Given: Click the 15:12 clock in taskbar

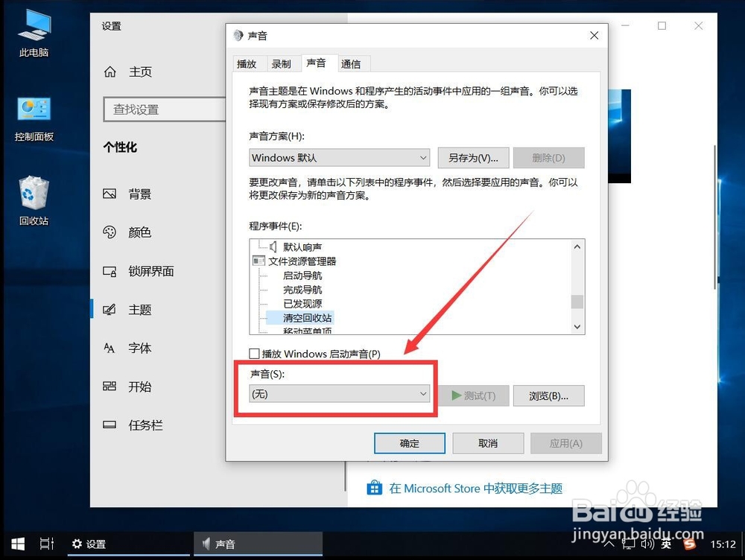Looking at the screenshot, I should (723, 544).
